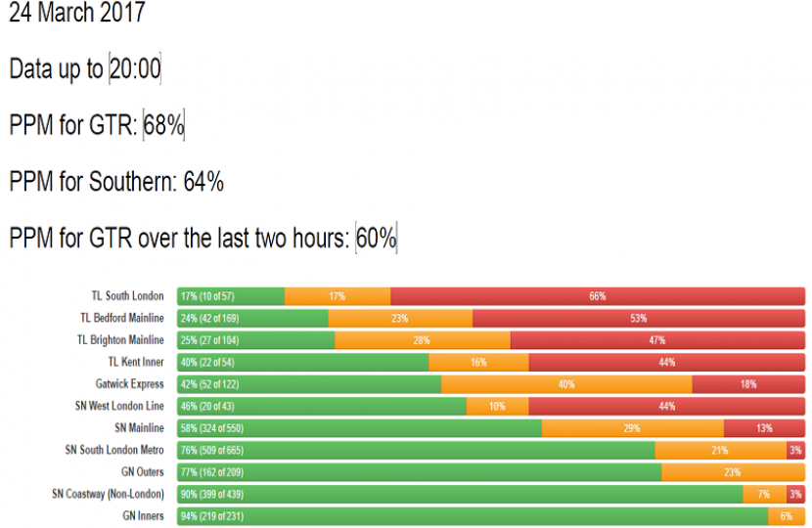812x528 pixels.
Task: Select SN South London Metro orange 21% segment
Action: click(x=720, y=450)
